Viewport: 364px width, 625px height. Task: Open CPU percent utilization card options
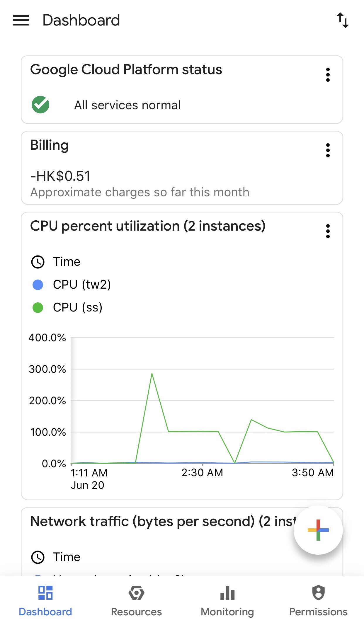click(x=328, y=231)
